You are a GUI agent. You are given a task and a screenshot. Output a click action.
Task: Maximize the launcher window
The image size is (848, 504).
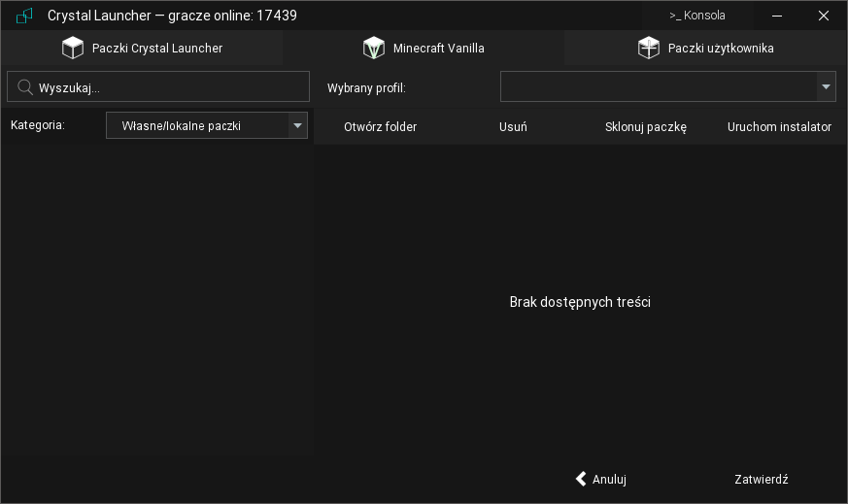click(x=800, y=16)
